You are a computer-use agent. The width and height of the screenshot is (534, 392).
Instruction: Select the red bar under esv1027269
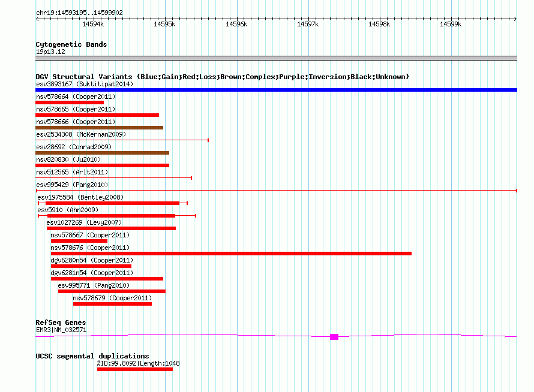112,228
